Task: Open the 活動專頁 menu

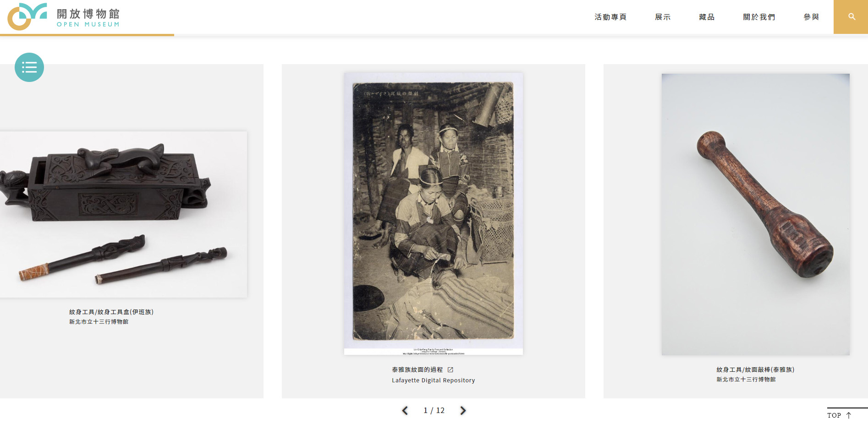Action: coord(610,17)
